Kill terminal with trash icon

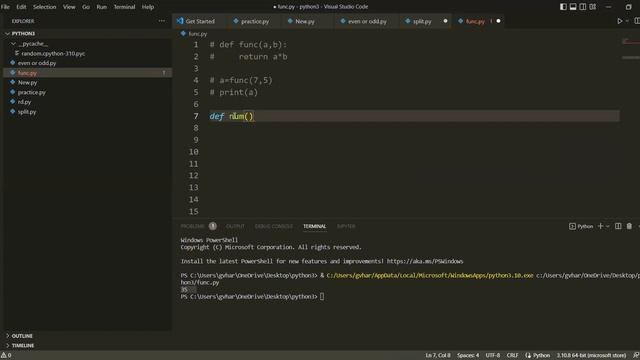(629, 226)
